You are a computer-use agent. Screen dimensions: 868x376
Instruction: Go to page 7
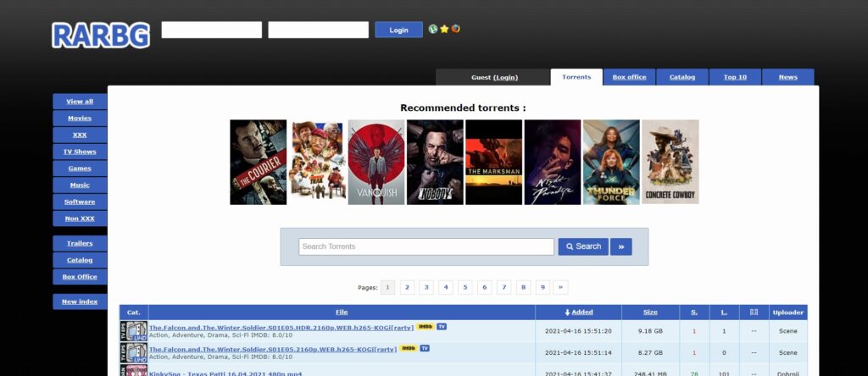(x=504, y=288)
